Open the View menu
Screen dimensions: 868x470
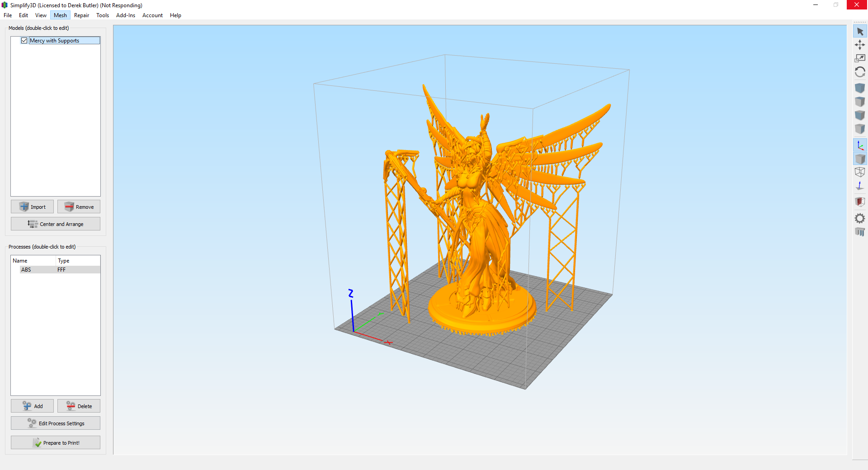(x=41, y=15)
